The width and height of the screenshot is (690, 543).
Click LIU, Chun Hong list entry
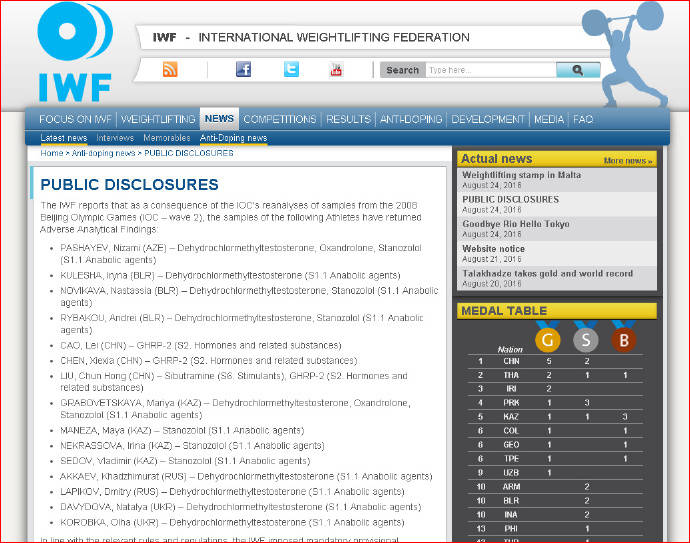coord(234,382)
